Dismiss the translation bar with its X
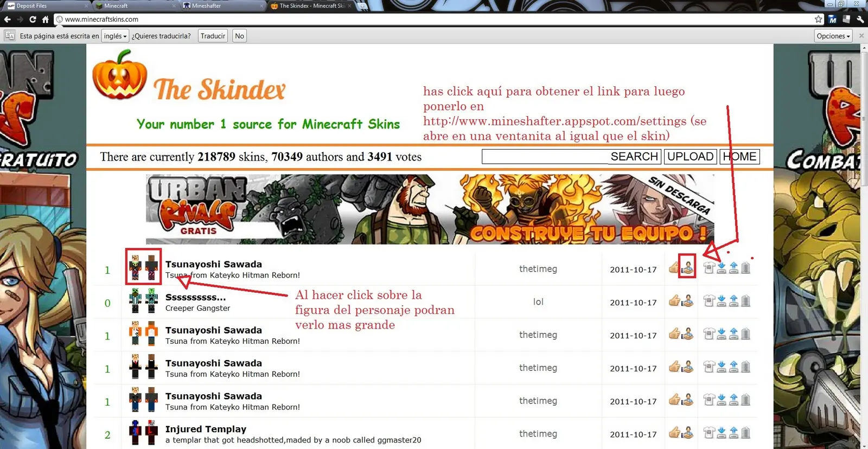The image size is (868, 449). point(861,36)
